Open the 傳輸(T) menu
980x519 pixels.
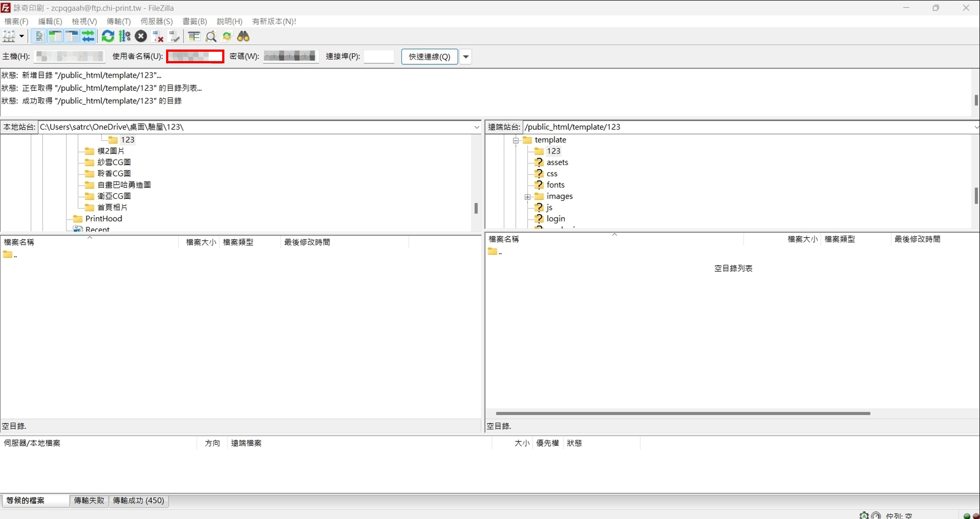pos(118,21)
